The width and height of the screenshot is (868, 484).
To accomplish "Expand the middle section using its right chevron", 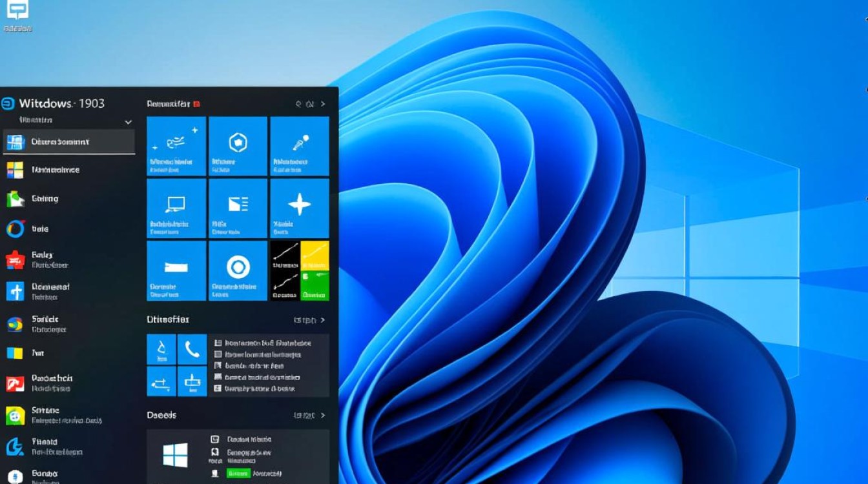I will (323, 320).
